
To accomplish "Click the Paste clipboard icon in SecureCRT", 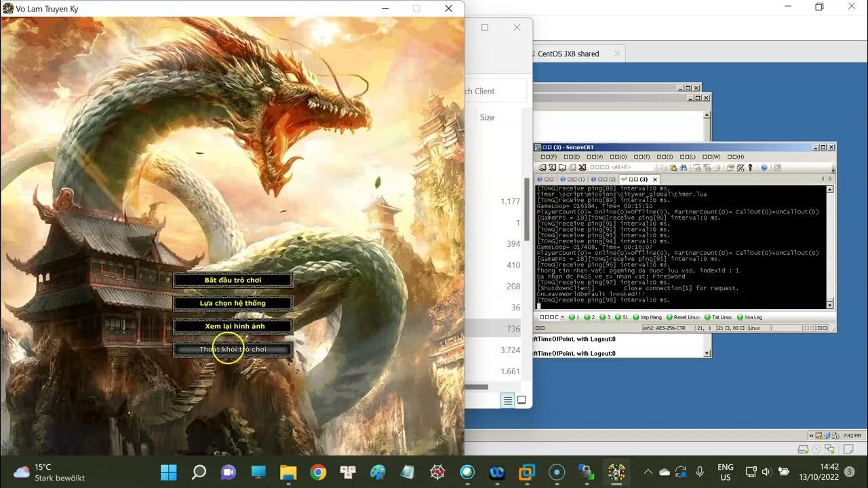I will [673, 167].
